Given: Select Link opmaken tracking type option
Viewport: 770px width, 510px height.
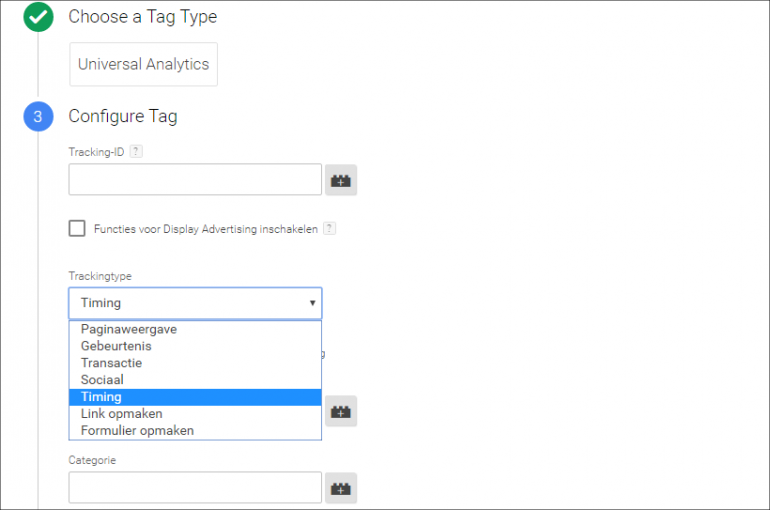Looking at the screenshot, I should [195, 414].
